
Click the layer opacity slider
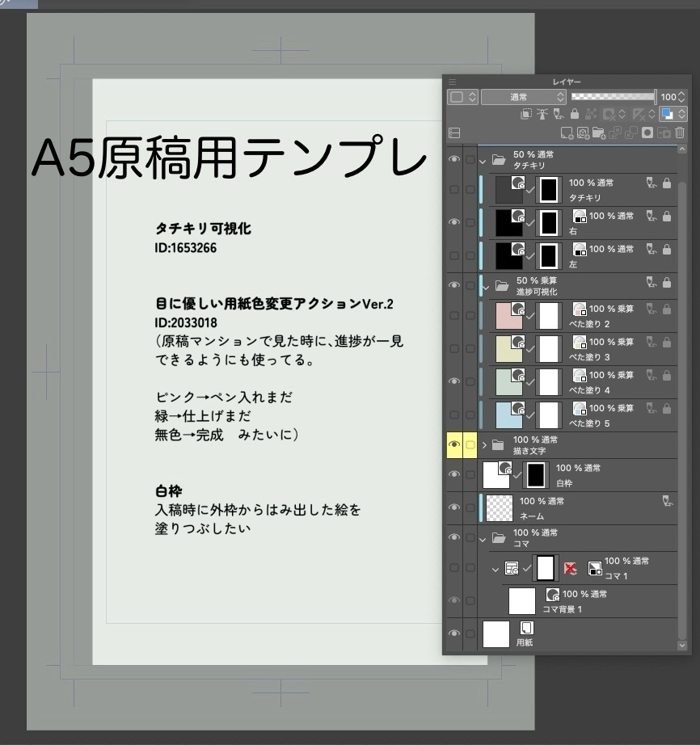(613, 96)
